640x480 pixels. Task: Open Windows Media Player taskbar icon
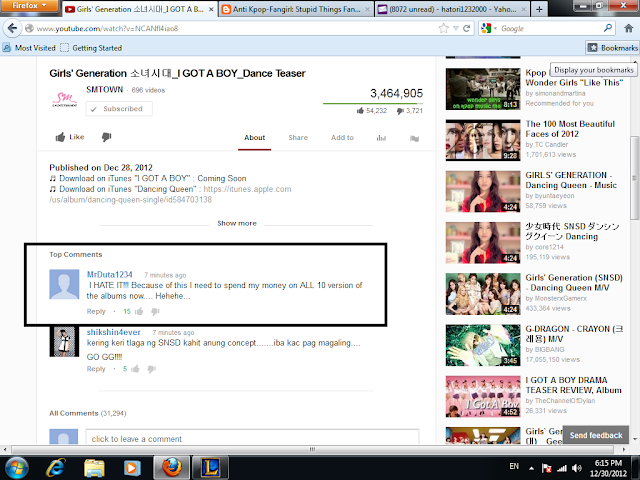click(131, 468)
